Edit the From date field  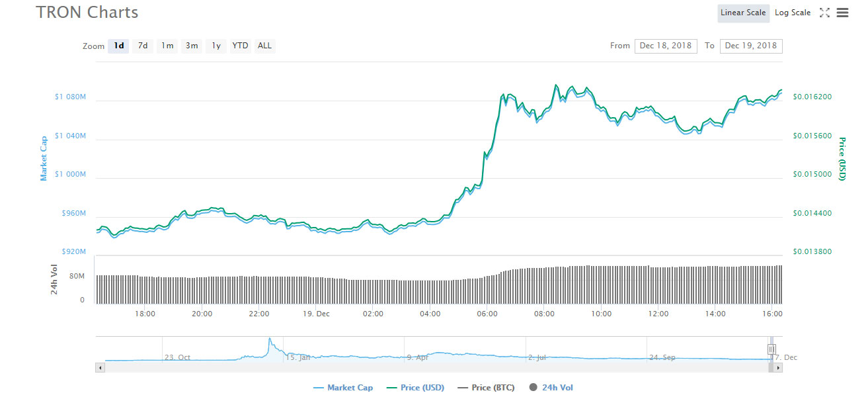(x=666, y=46)
